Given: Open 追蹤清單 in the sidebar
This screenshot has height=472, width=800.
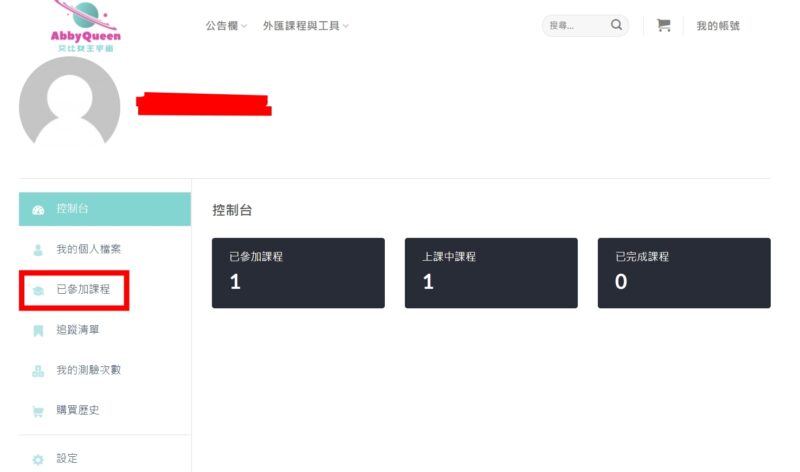Looking at the screenshot, I should click(x=78, y=330).
